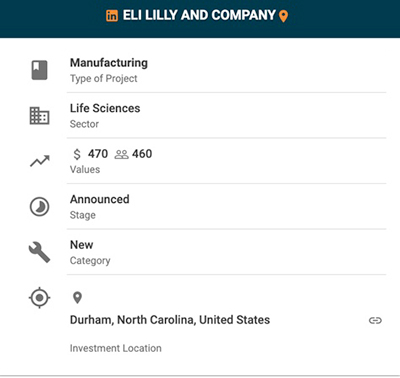Image resolution: width=400 pixels, height=378 pixels.
Task: Click the Category wrench icon
Action: point(40,252)
